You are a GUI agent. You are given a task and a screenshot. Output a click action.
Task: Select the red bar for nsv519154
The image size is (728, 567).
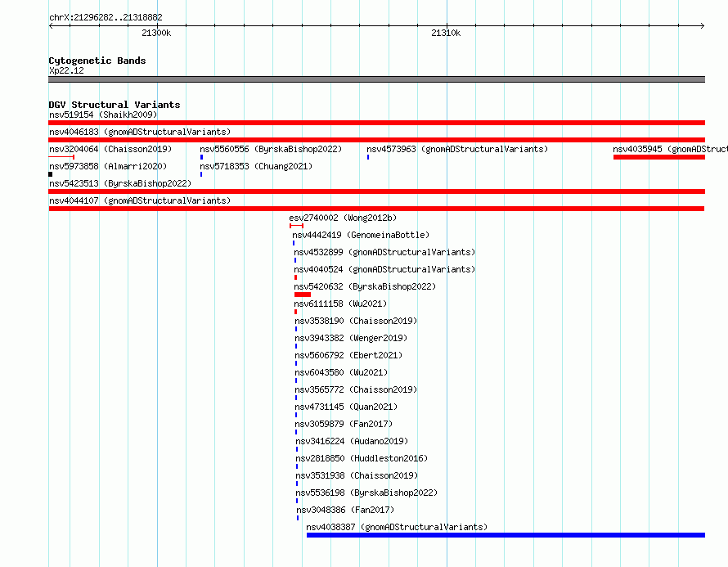pos(376,123)
